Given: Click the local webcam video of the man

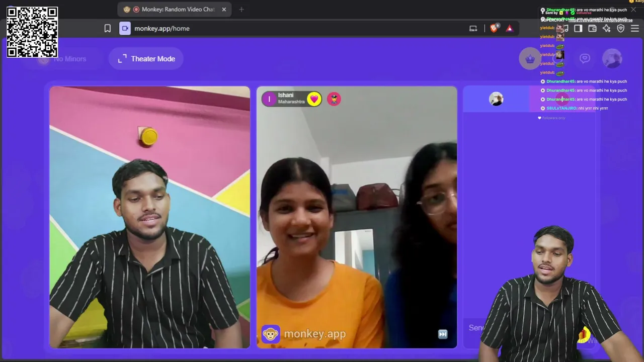Looking at the screenshot, I should coord(149,217).
